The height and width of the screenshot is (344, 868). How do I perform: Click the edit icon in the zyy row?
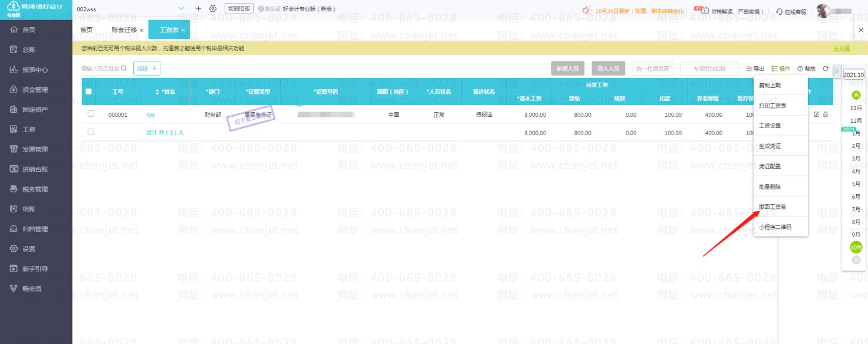[816, 114]
